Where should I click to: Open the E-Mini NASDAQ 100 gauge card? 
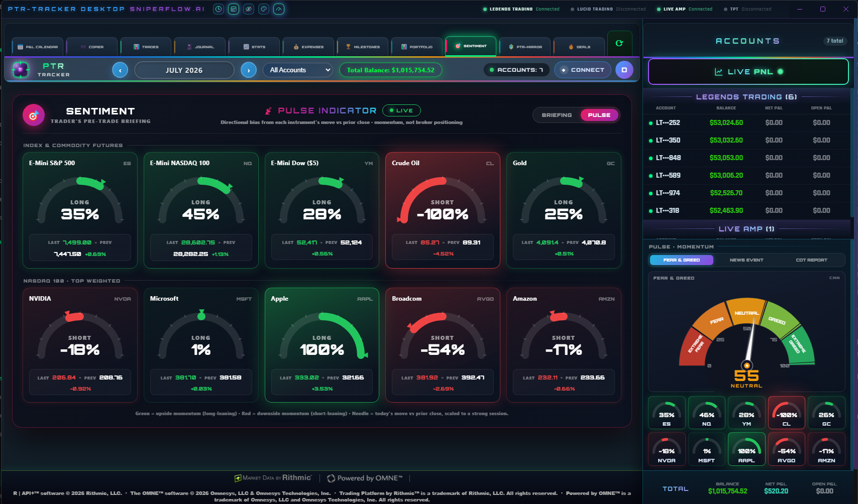pyautogui.click(x=201, y=210)
